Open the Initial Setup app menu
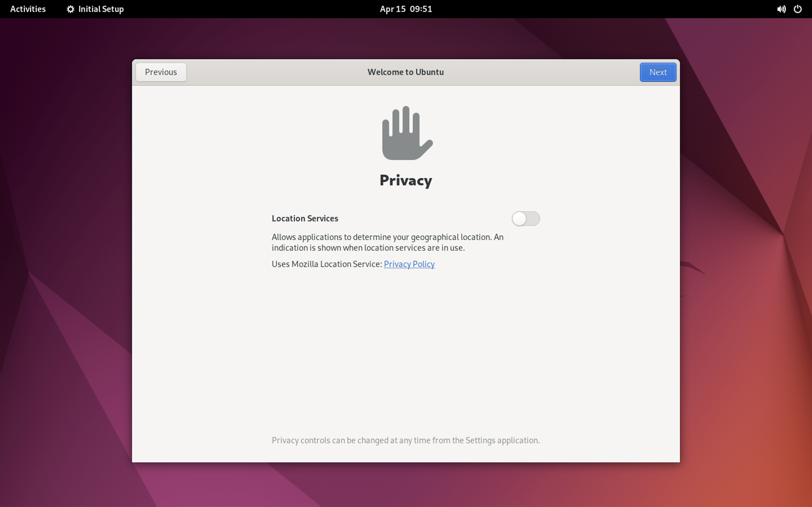Viewport: 812px width, 507px height. [x=101, y=9]
